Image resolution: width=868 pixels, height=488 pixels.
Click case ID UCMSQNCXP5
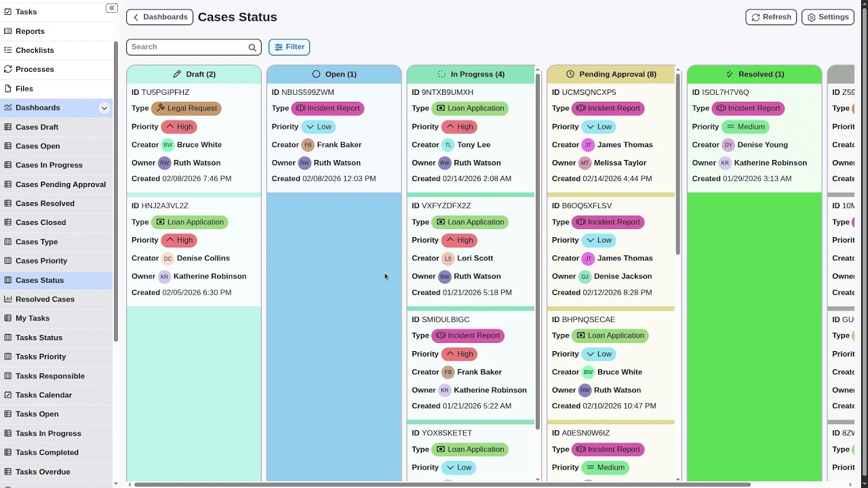coord(589,92)
